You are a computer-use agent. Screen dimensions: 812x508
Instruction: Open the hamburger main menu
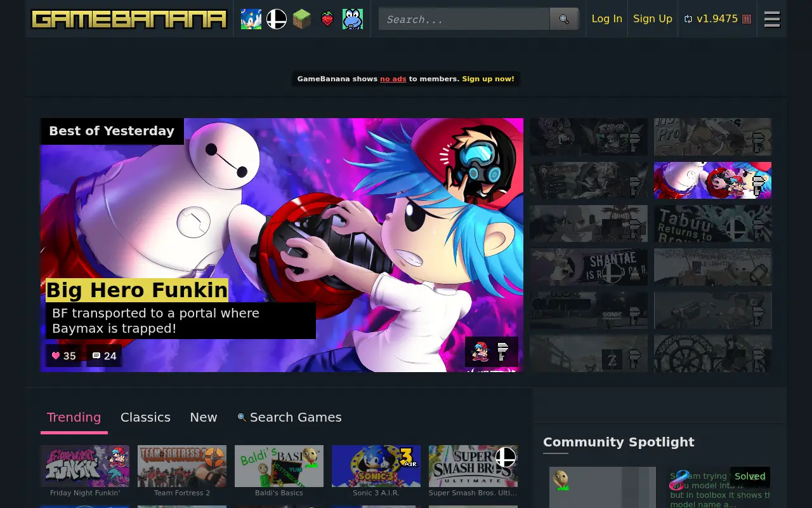772,19
